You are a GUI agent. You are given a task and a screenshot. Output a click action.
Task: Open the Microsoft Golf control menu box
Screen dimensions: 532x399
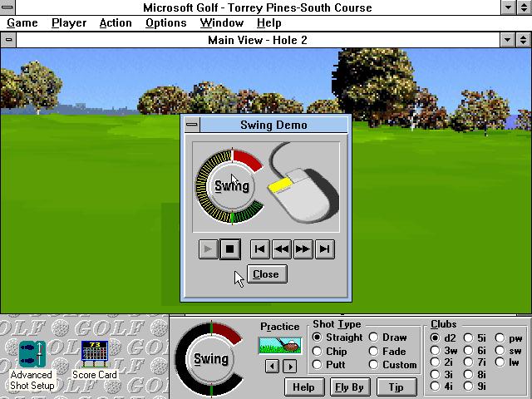coord(7,7)
